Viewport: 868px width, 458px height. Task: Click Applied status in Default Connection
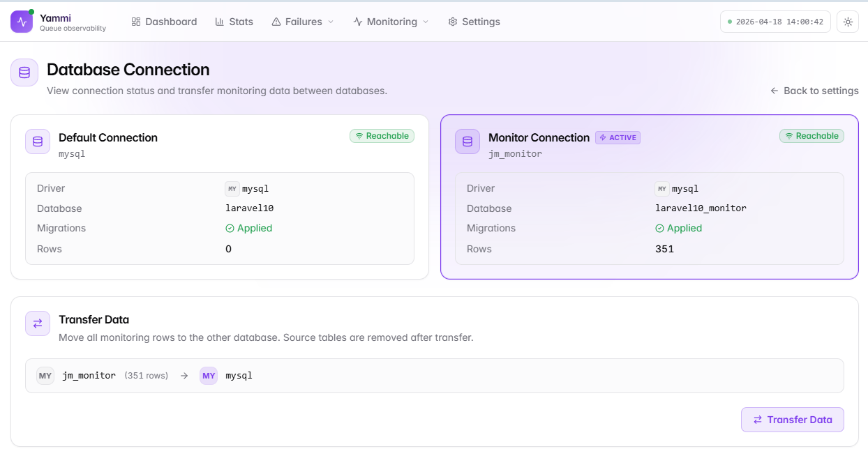click(x=249, y=228)
